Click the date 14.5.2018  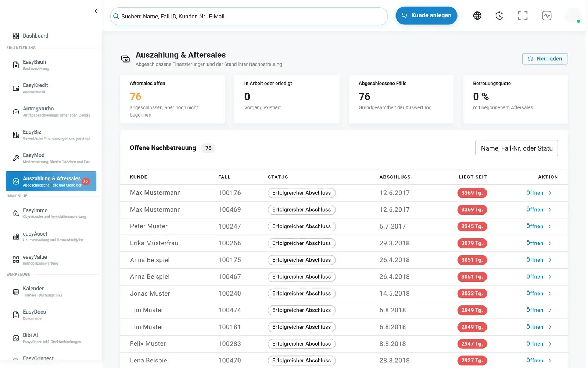394,294
